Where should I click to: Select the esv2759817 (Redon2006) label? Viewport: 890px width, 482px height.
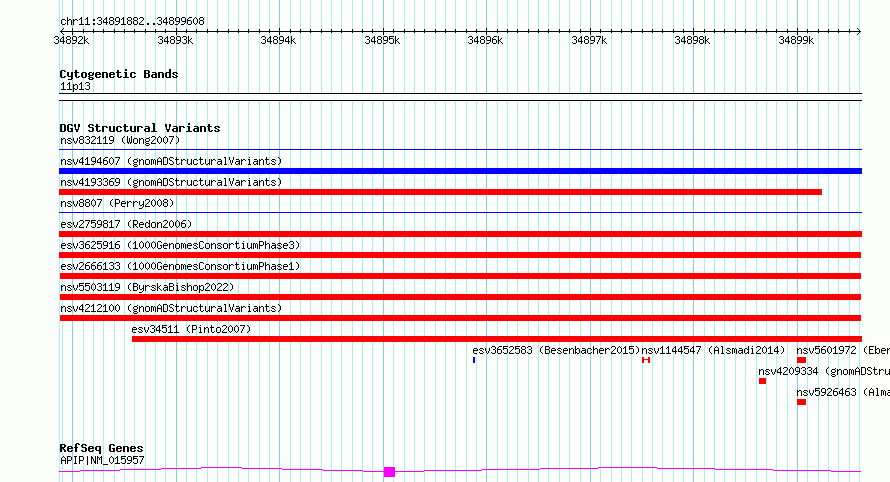pyautogui.click(x=126, y=224)
